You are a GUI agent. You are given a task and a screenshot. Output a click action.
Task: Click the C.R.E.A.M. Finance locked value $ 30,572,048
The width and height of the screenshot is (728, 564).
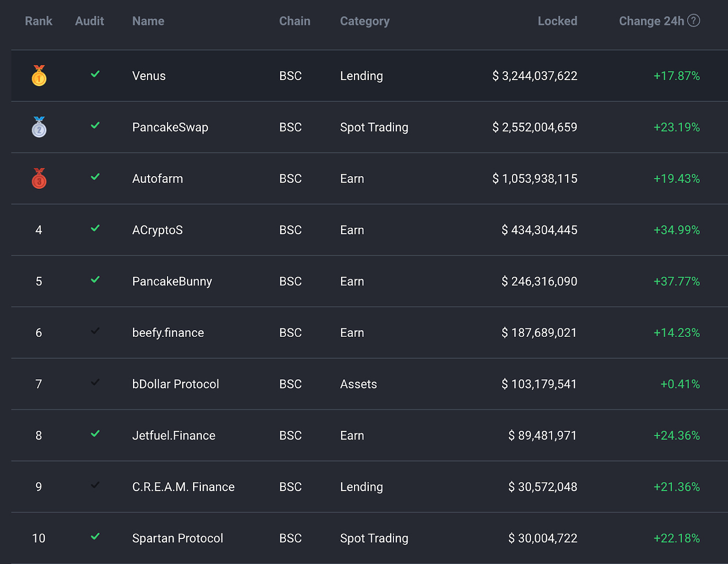pos(542,487)
